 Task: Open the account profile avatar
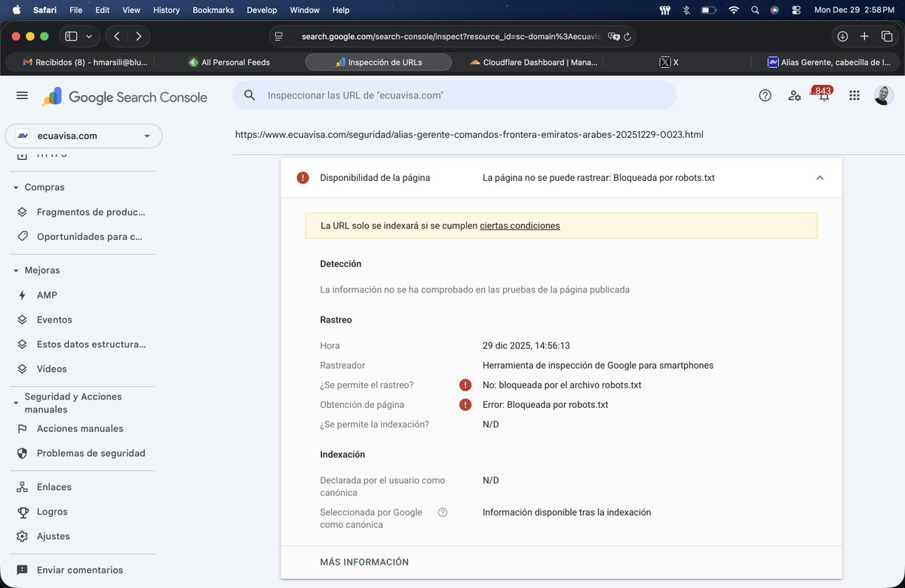coord(884,96)
